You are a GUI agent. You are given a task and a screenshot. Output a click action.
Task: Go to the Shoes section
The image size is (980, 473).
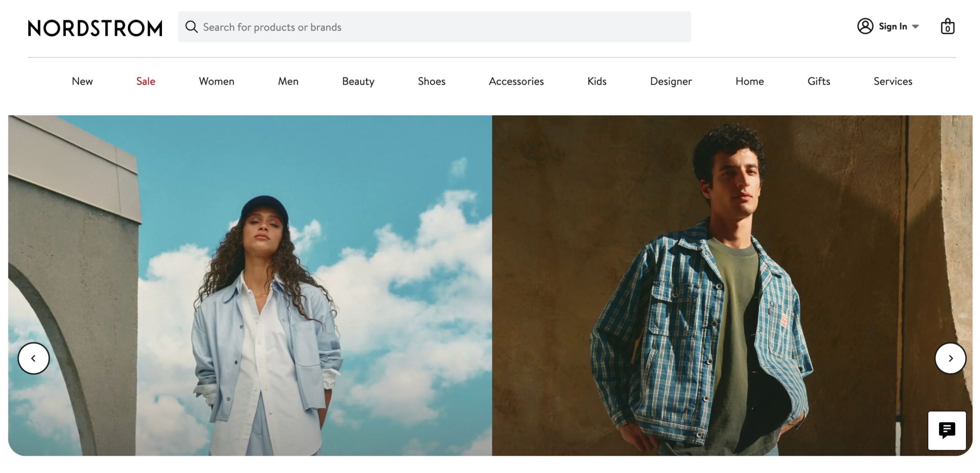pos(431,81)
